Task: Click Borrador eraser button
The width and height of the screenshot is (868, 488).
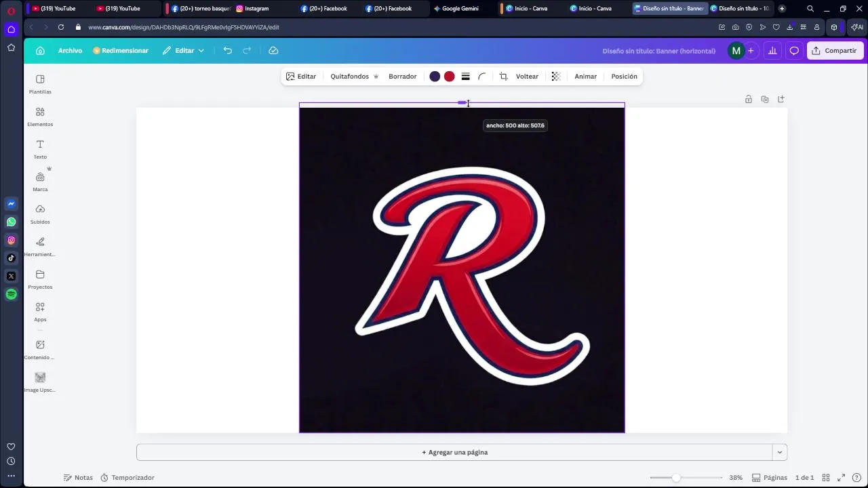Action: point(403,77)
